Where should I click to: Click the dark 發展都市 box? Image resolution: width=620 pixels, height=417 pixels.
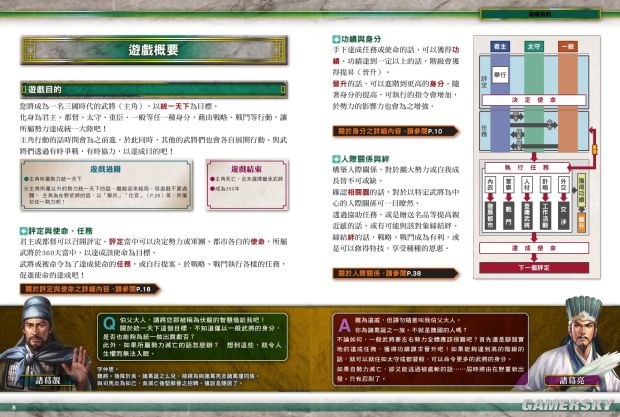(x=490, y=216)
